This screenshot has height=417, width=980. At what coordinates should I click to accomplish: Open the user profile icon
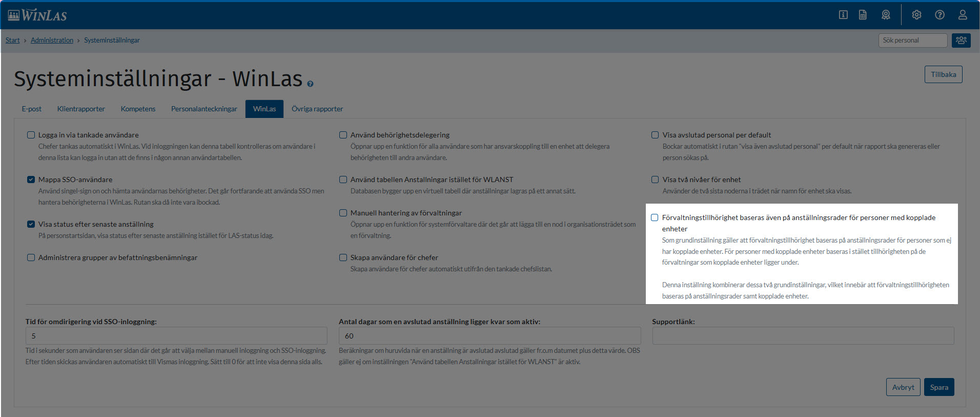963,15
